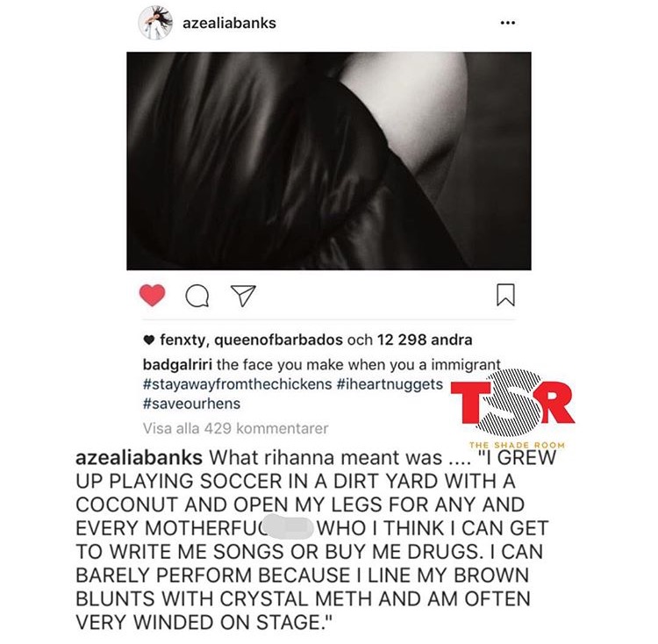
Task: Open hashtag #iheartnuggets
Action: click(390, 384)
